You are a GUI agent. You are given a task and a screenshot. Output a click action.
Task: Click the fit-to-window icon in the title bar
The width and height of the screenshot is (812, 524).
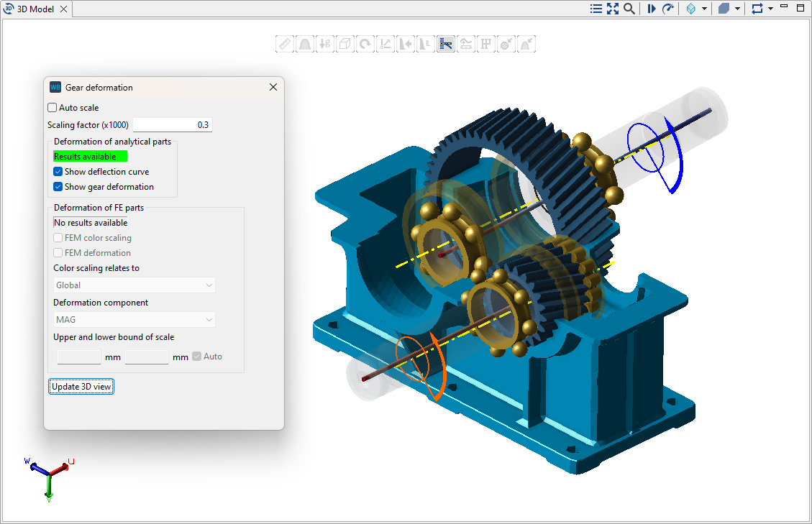pyautogui.click(x=613, y=8)
